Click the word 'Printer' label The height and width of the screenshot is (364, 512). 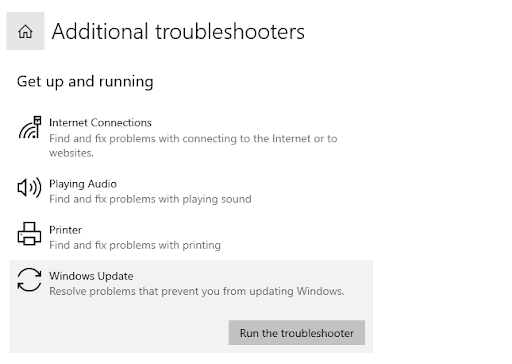pyautogui.click(x=65, y=230)
